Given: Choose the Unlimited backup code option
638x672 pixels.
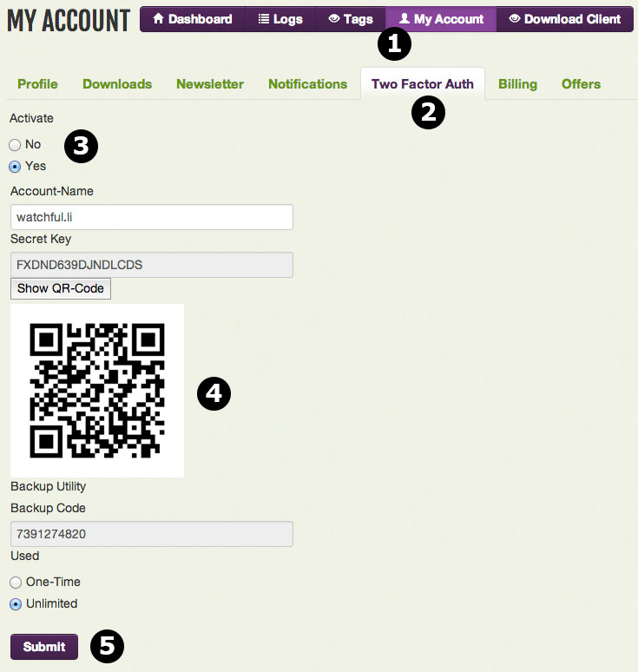Looking at the screenshot, I should click(16, 604).
